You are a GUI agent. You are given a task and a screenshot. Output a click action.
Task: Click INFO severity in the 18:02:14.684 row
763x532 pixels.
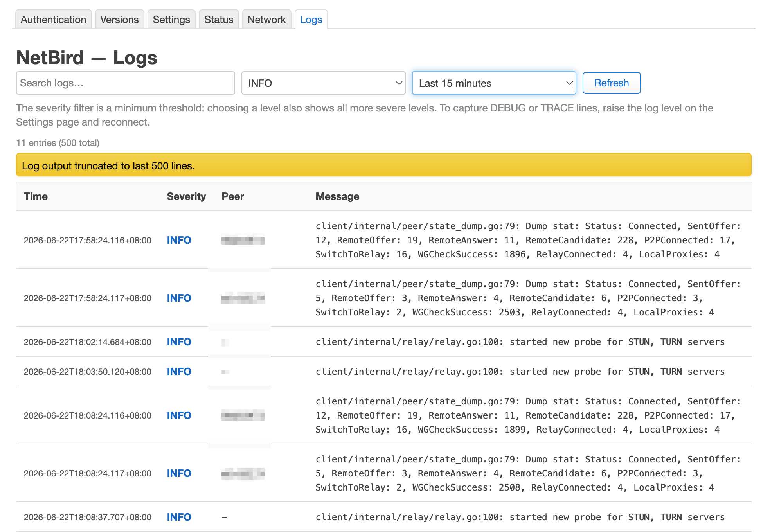pyautogui.click(x=179, y=342)
